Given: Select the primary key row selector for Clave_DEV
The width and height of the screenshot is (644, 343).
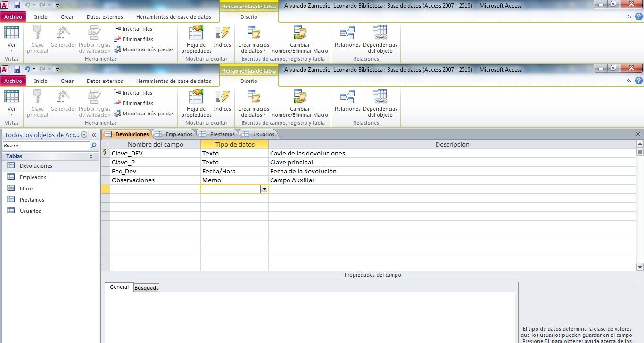Looking at the screenshot, I should pos(106,153).
